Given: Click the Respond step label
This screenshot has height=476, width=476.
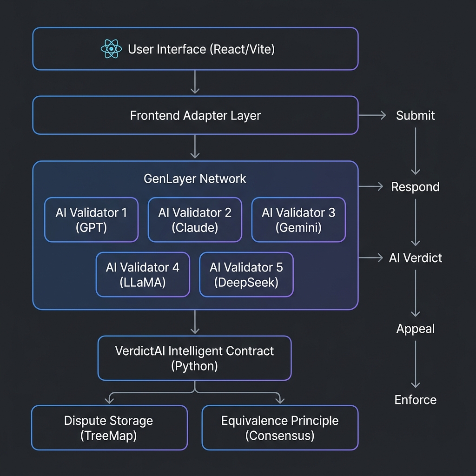Looking at the screenshot, I should click(415, 187).
